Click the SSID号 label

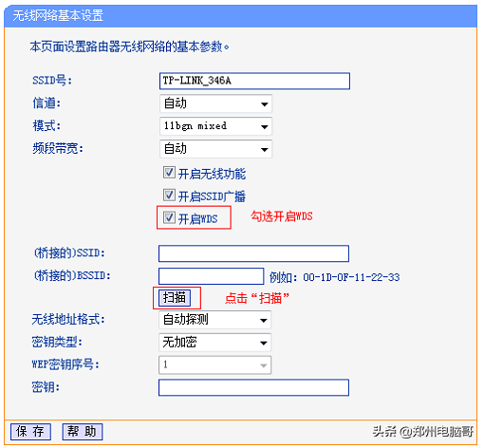[x=52, y=81]
